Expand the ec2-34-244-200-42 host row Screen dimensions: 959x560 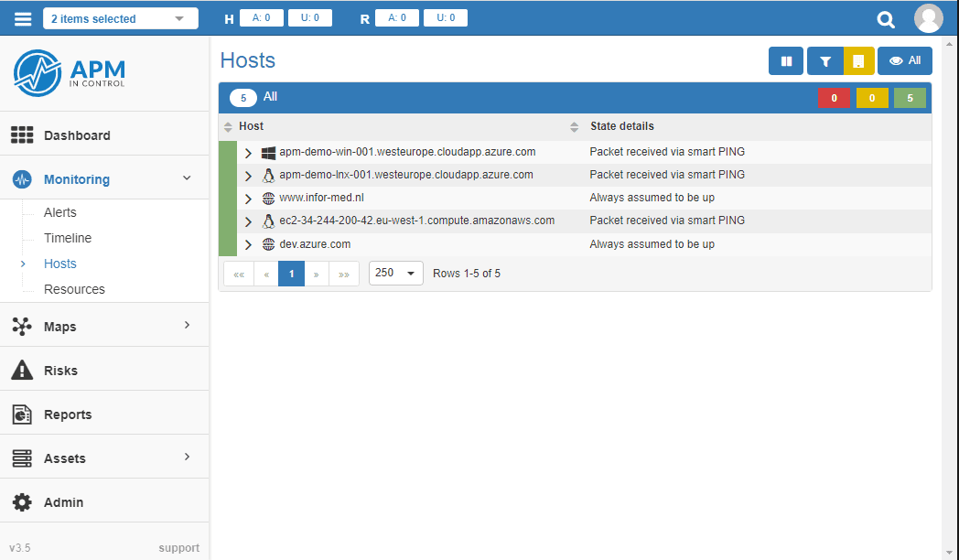[248, 221]
